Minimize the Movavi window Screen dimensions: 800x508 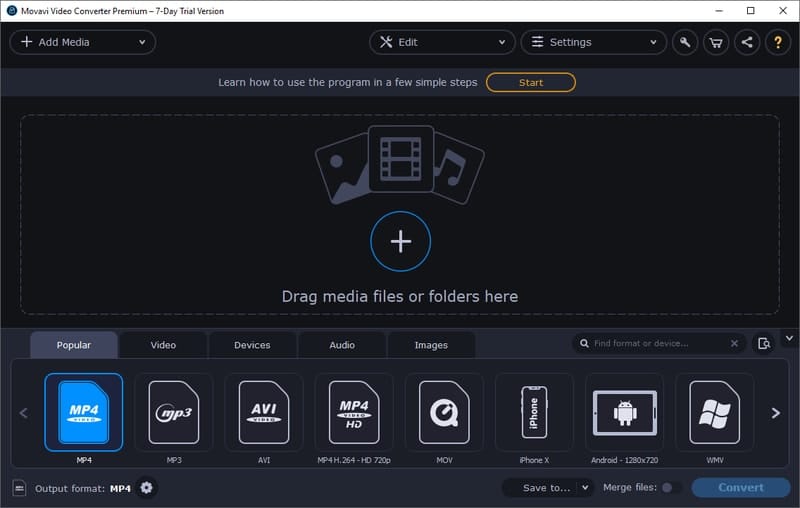[719, 11]
